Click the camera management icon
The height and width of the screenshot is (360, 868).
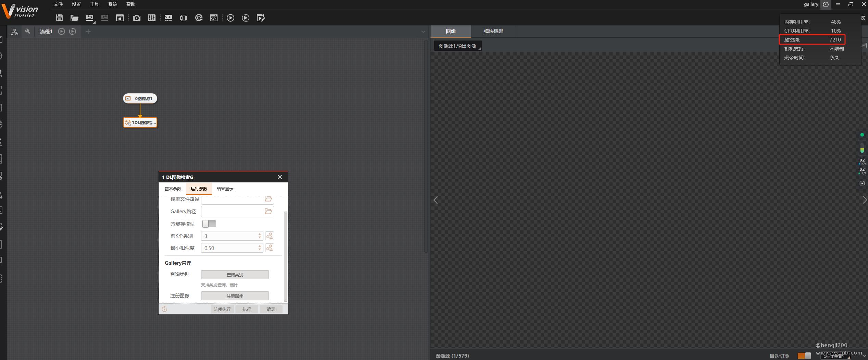(136, 18)
